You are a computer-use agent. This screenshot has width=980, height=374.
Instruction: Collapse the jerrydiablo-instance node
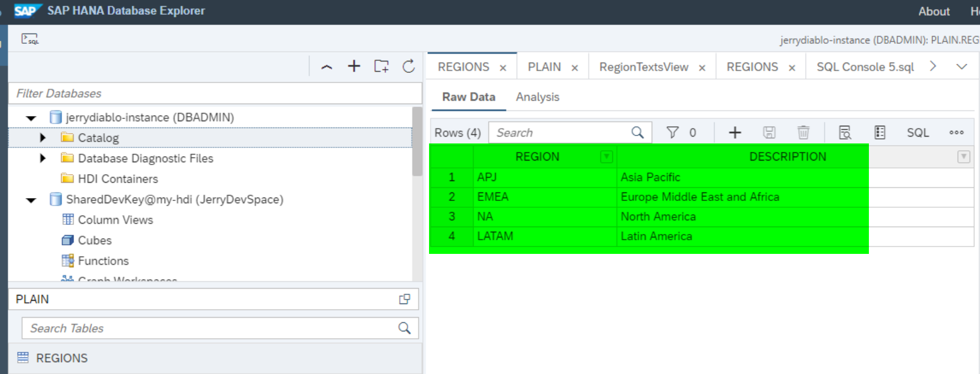(x=31, y=118)
